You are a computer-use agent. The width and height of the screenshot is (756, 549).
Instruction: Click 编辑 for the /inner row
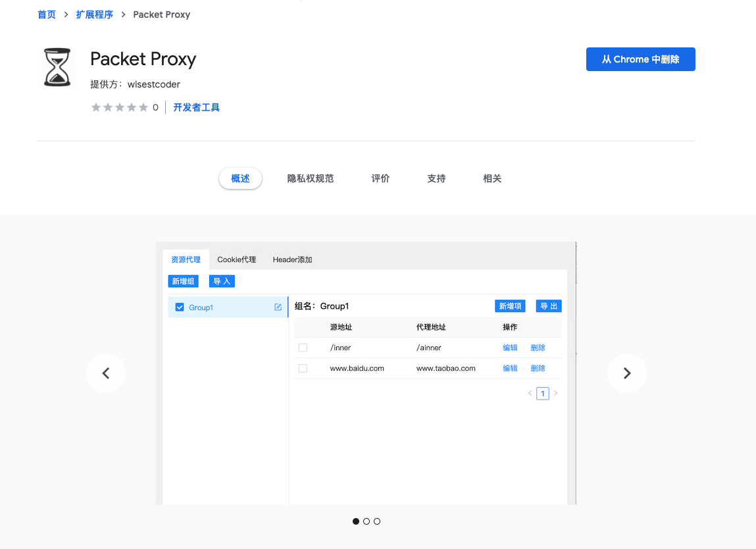[x=510, y=348]
